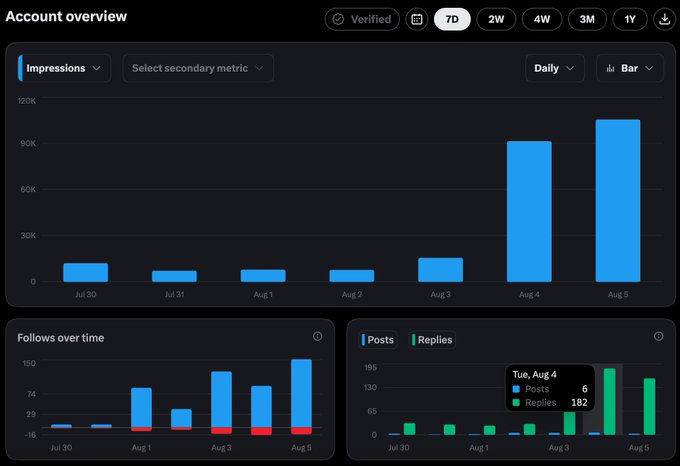The height and width of the screenshot is (466, 680).
Task: Toggle the Posts series legend
Action: click(x=378, y=340)
